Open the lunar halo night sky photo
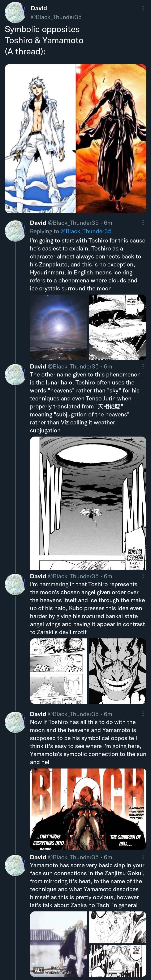Screen dimensions: 151x980 pos(59,327)
